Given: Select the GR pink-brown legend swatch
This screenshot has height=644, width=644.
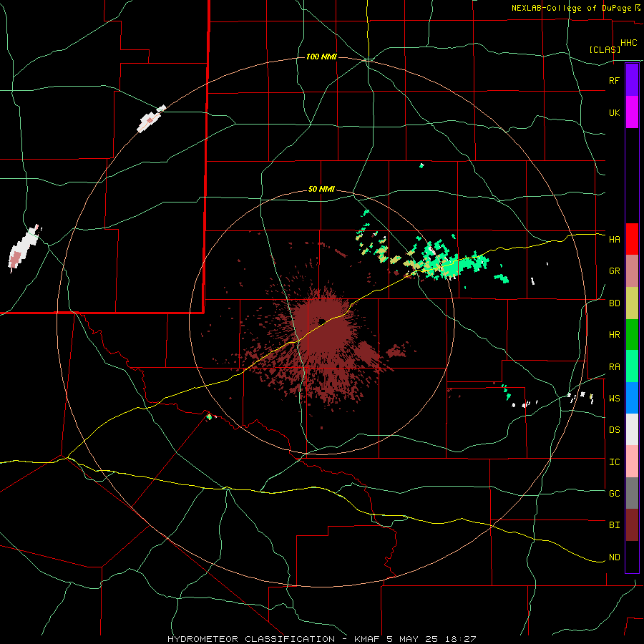Looking at the screenshot, I should 632,271.
